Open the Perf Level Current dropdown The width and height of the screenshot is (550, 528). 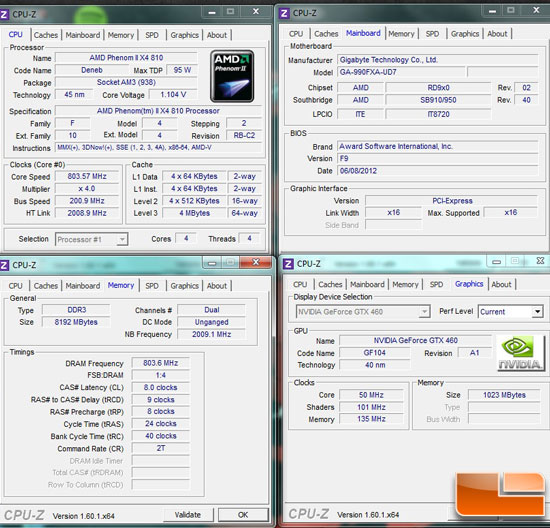click(511, 312)
